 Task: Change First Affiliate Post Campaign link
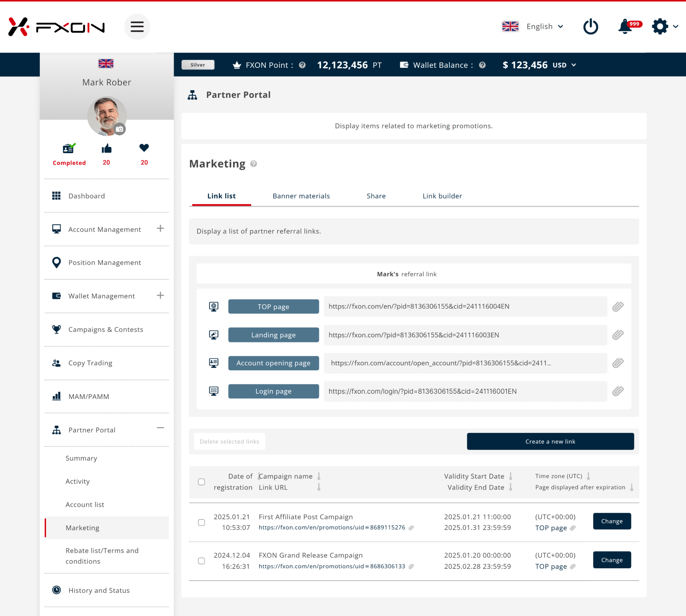tap(612, 521)
